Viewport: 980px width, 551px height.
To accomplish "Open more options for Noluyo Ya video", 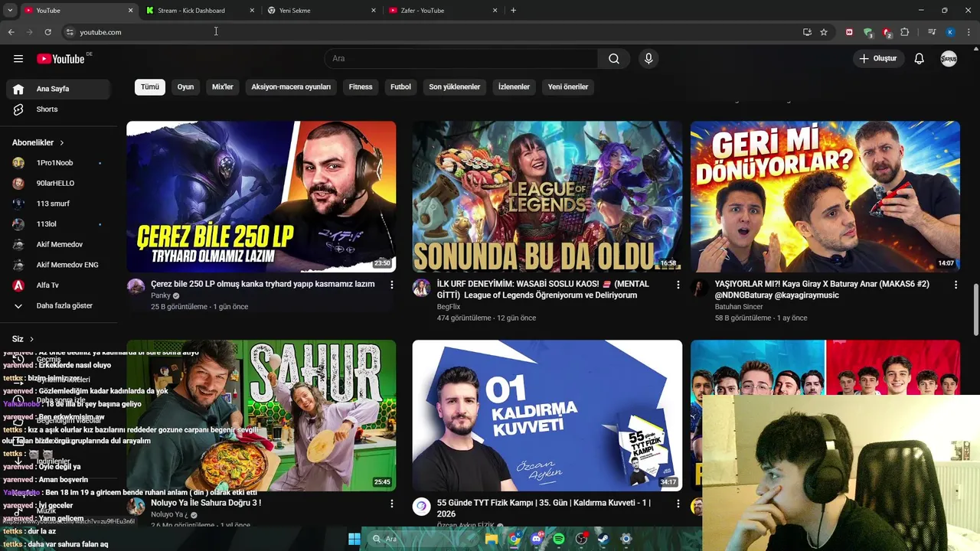I will coord(392,504).
